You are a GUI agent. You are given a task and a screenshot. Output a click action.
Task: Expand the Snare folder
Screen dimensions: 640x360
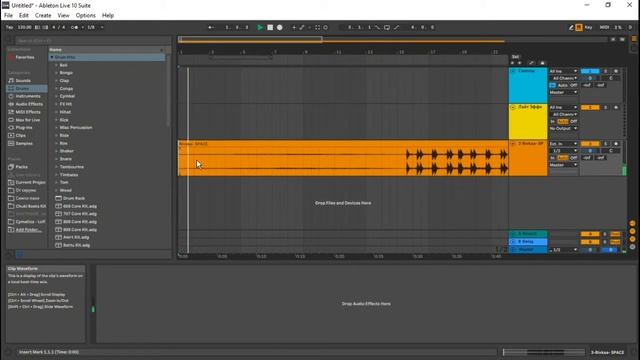pyautogui.click(x=56, y=159)
